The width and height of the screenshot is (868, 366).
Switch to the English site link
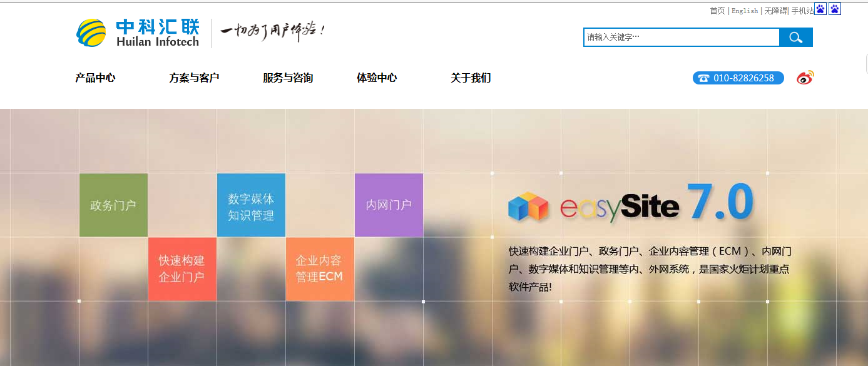(x=745, y=11)
